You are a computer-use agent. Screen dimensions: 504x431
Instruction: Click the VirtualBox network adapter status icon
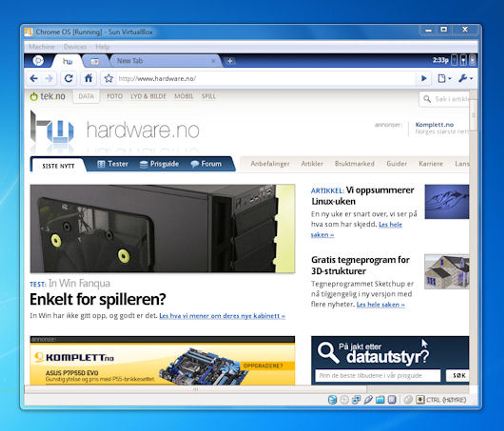pos(356,400)
